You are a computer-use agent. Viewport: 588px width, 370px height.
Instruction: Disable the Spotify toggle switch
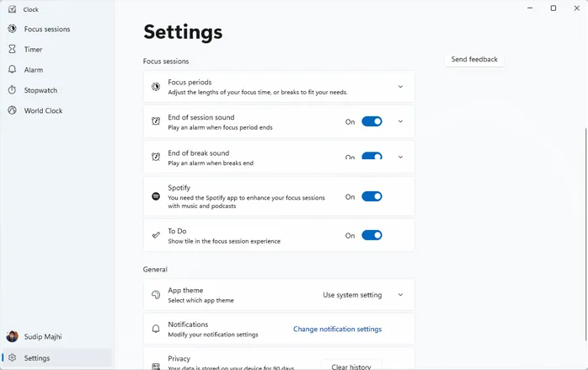(372, 196)
